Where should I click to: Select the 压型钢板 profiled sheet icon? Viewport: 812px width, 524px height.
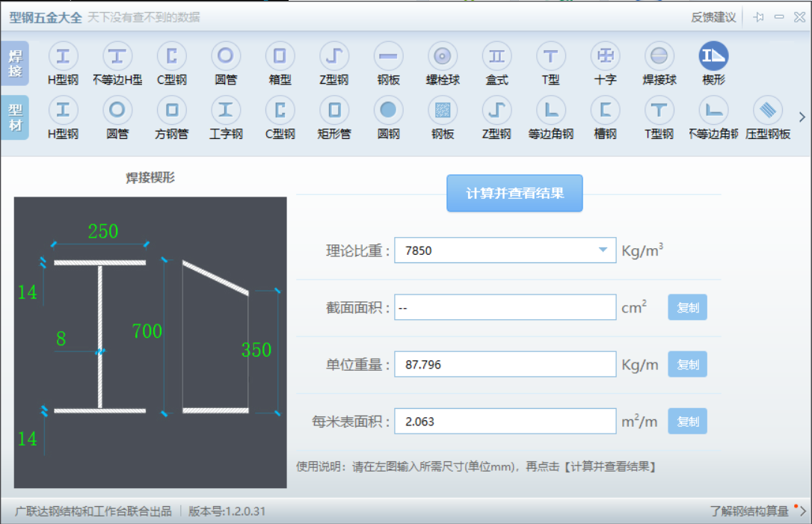point(768,111)
